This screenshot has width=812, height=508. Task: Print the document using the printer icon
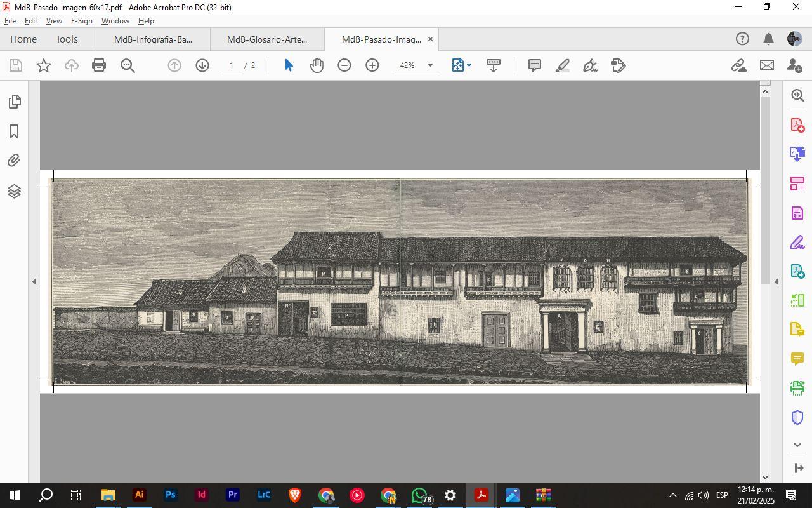click(x=99, y=65)
